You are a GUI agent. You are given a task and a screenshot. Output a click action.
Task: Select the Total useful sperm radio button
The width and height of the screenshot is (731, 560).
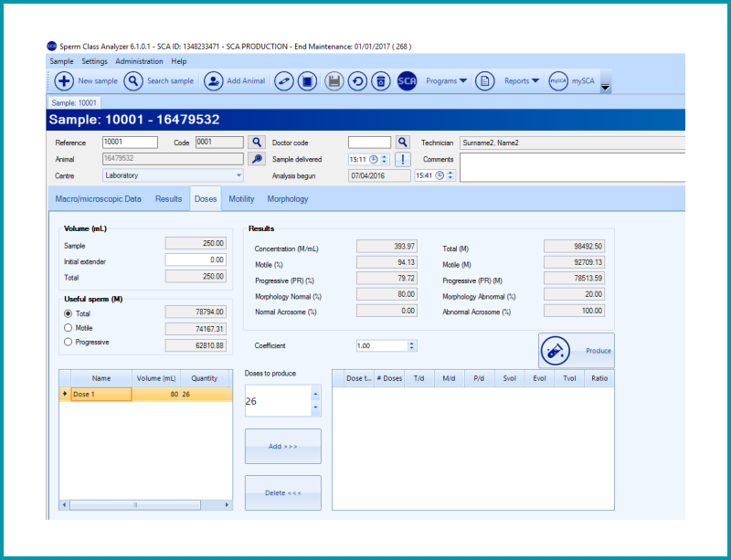pyautogui.click(x=68, y=314)
